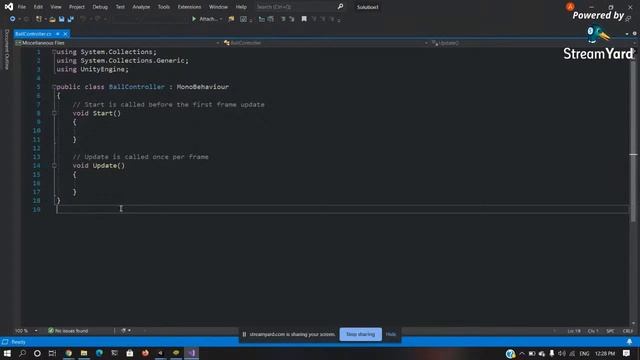
Task: Open the Action Center notification icon
Action: [x=627, y=353]
